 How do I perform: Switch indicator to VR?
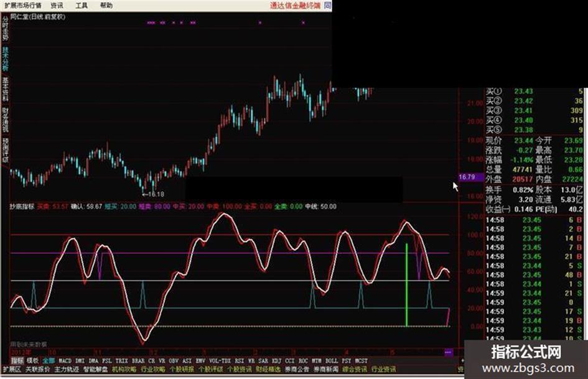(162, 360)
